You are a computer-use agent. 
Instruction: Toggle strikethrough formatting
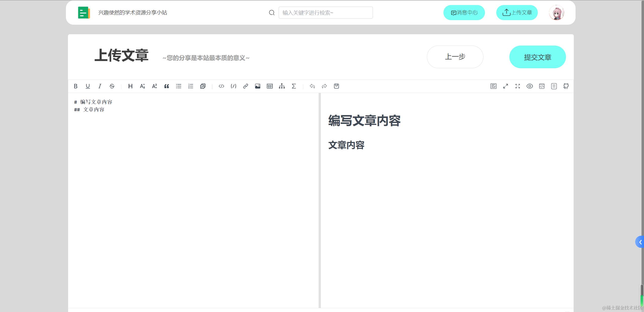112,86
